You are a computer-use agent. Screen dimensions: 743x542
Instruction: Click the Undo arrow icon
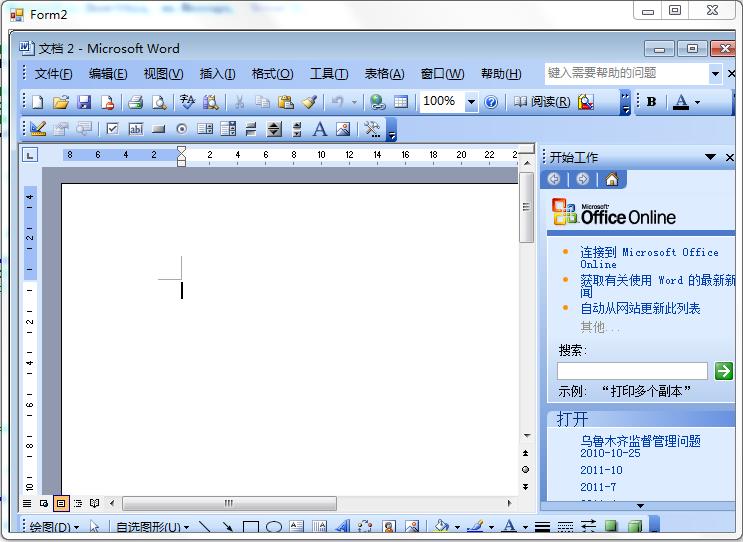click(x=337, y=102)
